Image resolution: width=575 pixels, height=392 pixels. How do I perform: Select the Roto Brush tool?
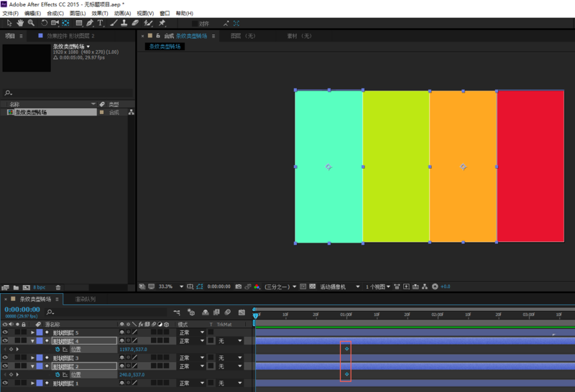point(148,23)
